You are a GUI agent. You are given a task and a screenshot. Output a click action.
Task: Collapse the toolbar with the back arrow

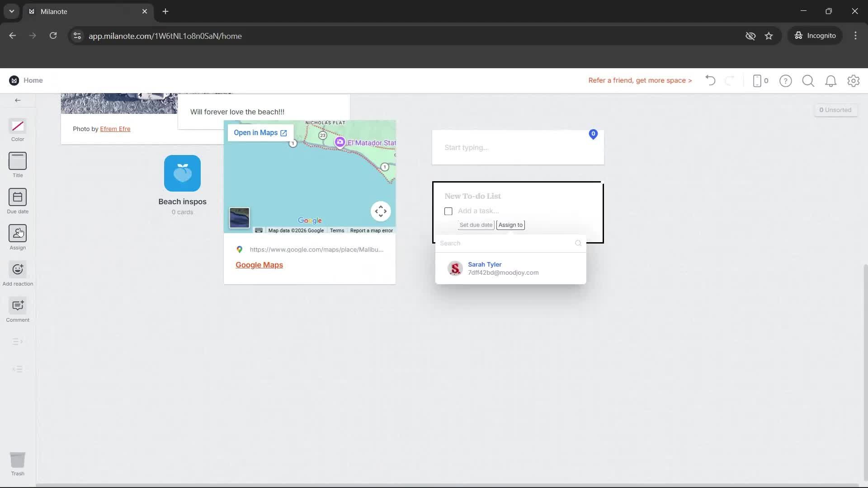(x=17, y=100)
